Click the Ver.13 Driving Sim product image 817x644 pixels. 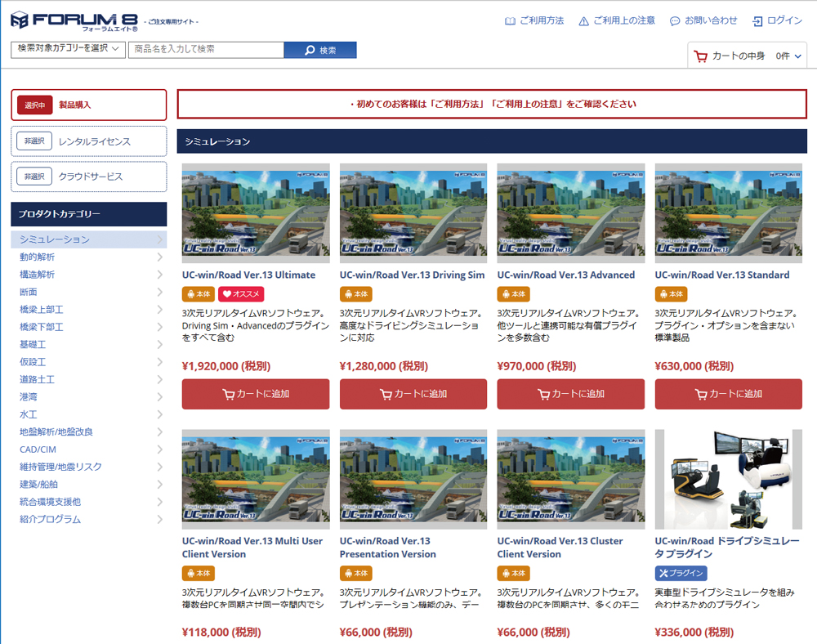tap(413, 213)
